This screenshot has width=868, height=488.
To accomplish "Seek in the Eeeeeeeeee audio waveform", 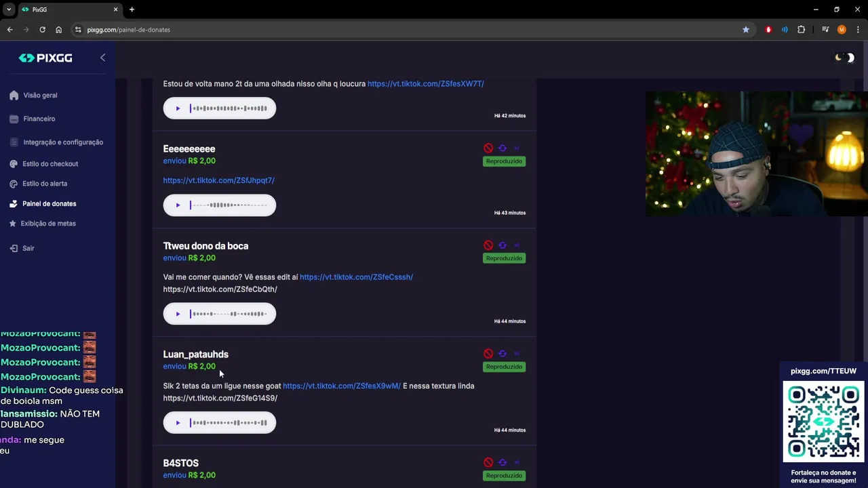I will tap(229, 205).
